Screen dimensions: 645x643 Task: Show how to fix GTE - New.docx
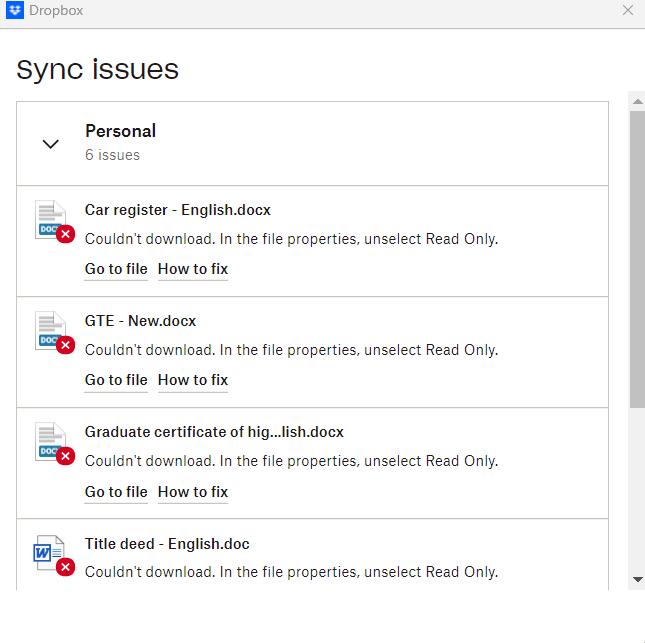[193, 380]
